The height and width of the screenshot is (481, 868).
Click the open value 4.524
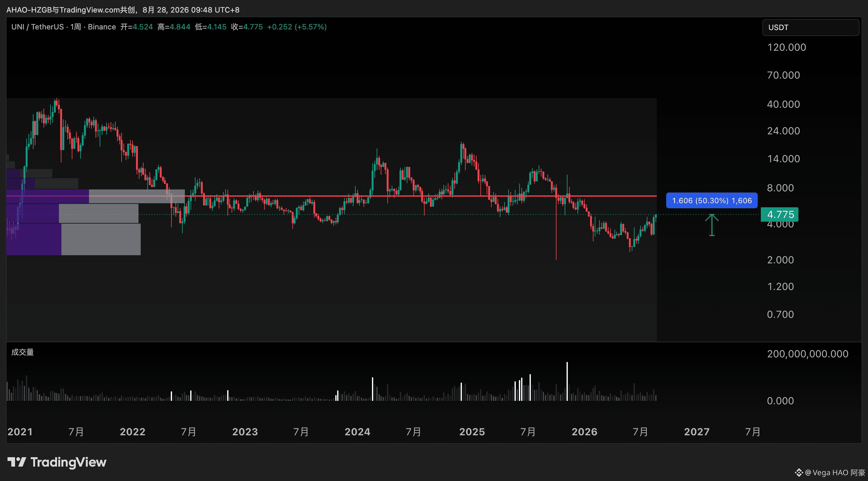coord(143,27)
